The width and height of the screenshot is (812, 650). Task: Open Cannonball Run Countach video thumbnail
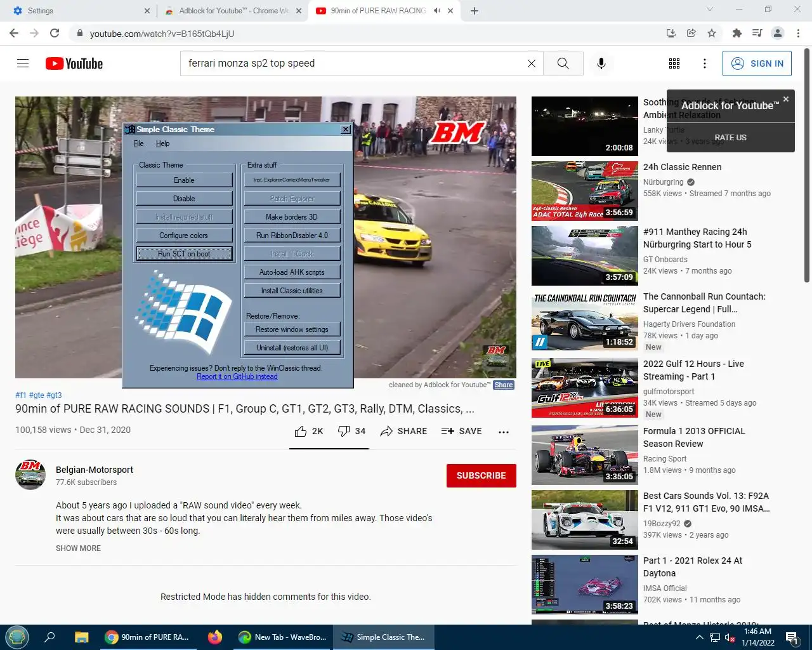coord(585,321)
